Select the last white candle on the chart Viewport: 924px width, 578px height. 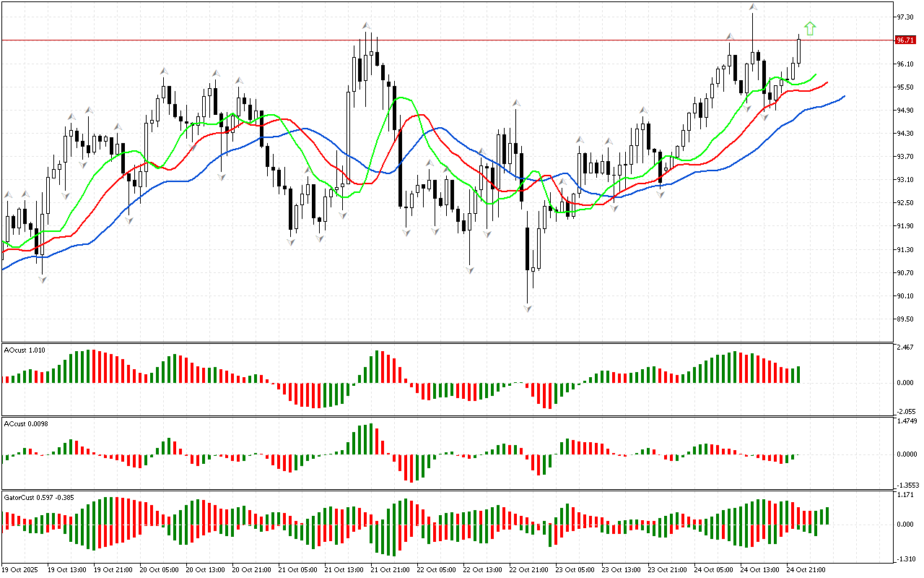point(800,51)
